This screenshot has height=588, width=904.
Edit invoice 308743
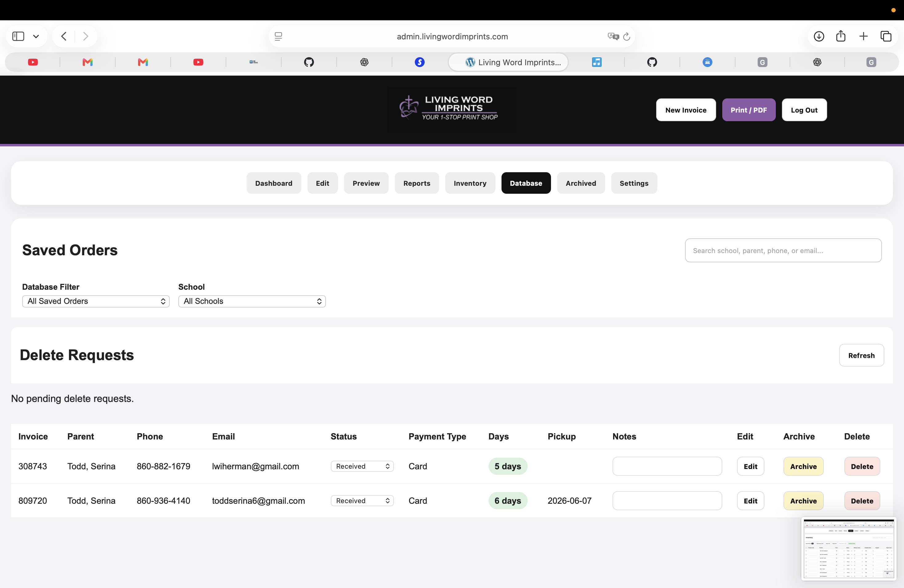pos(750,467)
